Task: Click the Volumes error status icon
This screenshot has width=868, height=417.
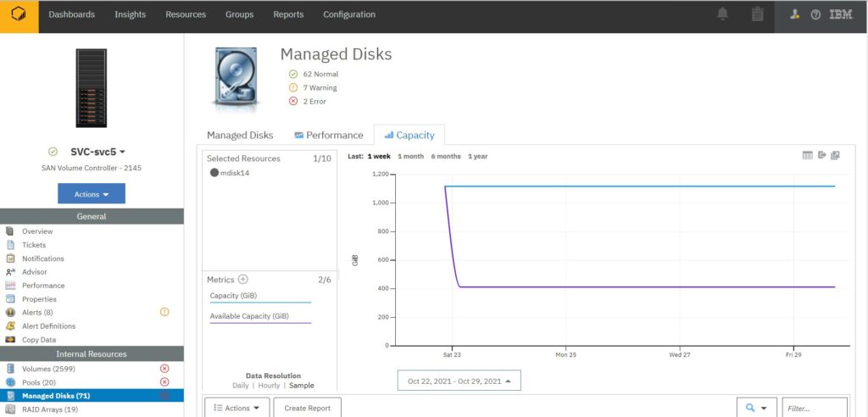Action: pos(164,369)
